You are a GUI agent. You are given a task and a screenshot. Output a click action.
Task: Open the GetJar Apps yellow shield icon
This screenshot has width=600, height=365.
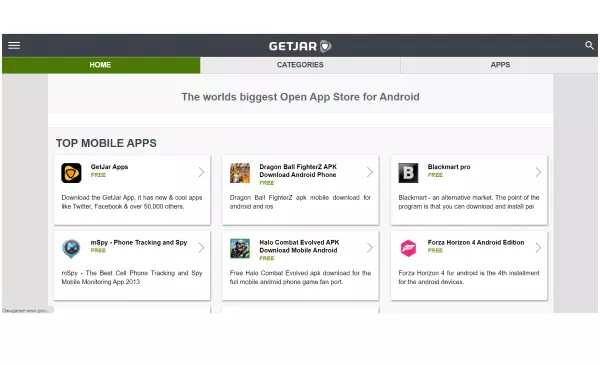(71, 173)
